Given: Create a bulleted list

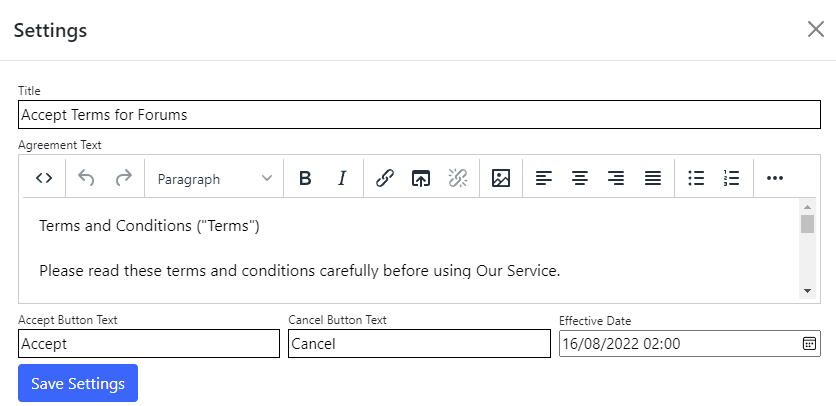Looking at the screenshot, I should click(x=696, y=179).
